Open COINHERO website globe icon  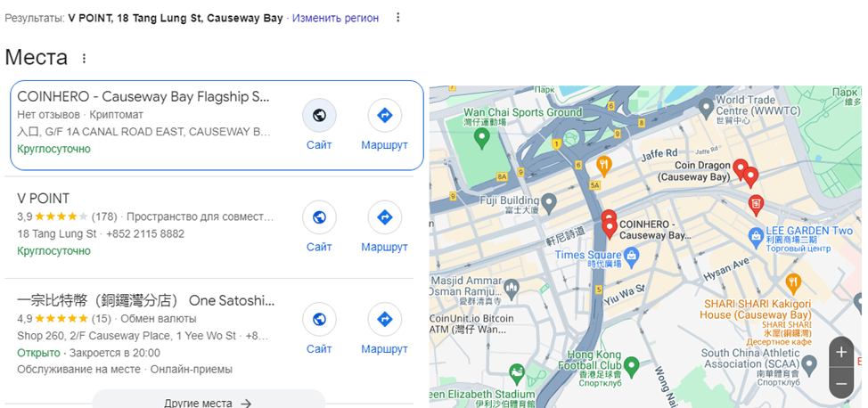(x=319, y=115)
